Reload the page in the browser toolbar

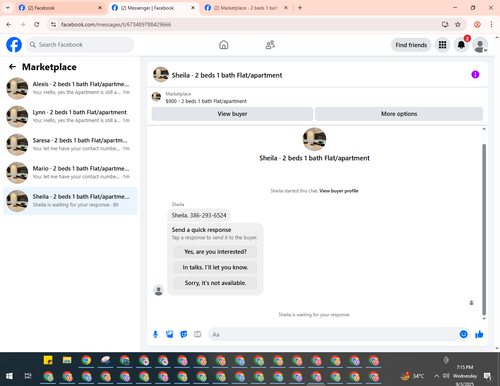pyautogui.click(x=37, y=24)
